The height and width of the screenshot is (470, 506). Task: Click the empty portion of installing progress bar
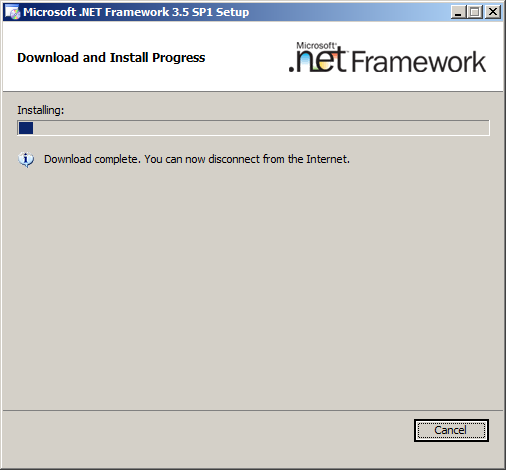click(261, 128)
